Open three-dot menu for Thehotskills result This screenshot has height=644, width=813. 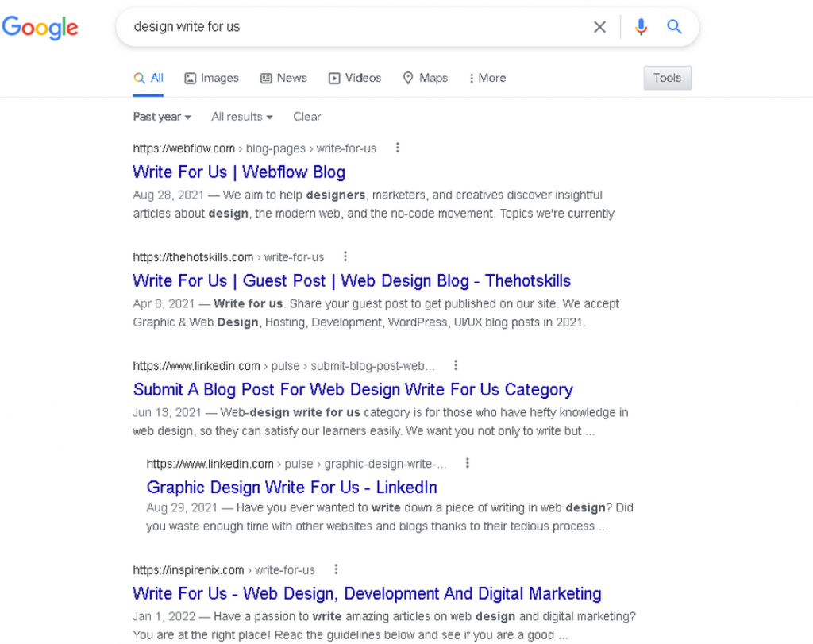pos(345,256)
